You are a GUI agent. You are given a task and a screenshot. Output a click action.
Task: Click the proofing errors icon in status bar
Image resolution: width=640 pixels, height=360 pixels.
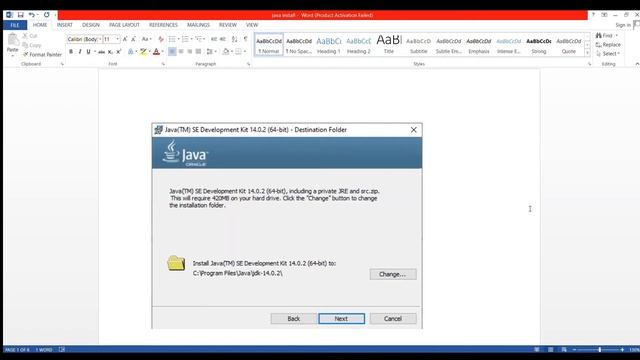[x=62, y=350]
